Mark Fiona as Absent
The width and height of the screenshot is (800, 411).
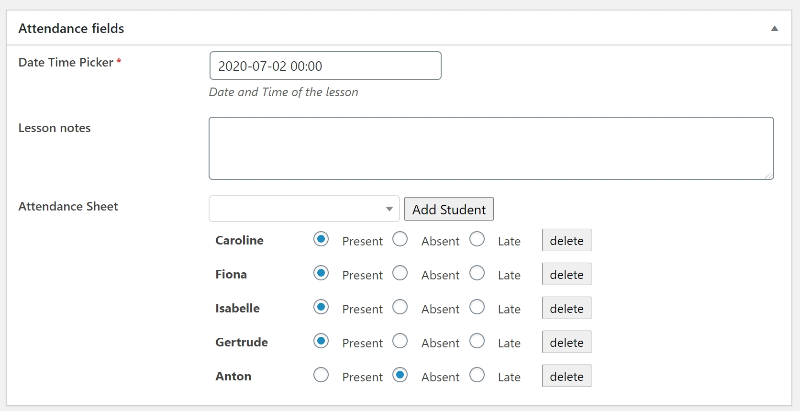pos(400,273)
